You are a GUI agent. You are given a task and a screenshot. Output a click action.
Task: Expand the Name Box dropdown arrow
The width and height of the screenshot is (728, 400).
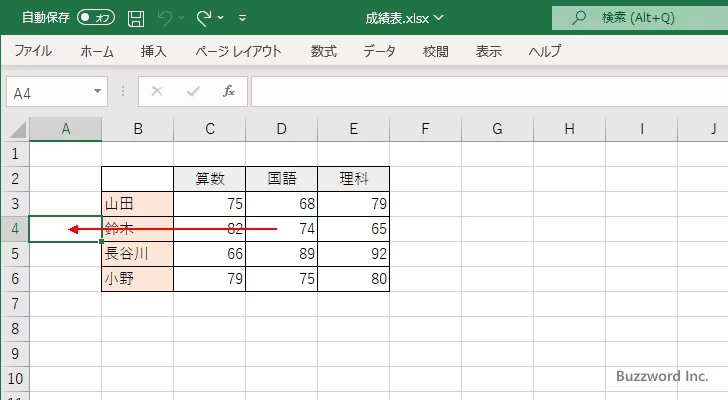point(98,91)
